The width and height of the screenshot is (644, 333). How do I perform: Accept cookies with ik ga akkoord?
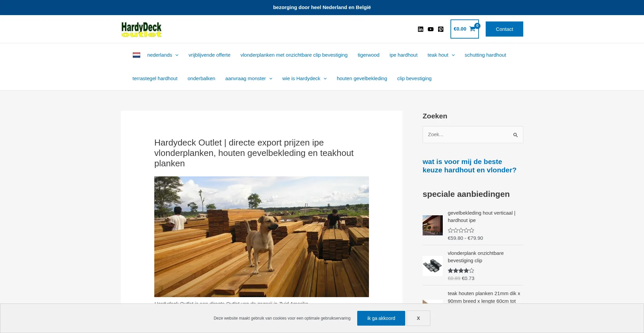381,318
